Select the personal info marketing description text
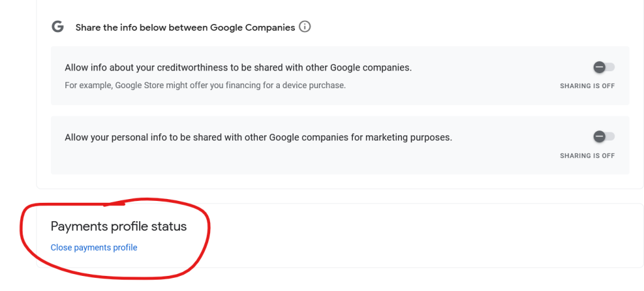 pyautogui.click(x=258, y=137)
